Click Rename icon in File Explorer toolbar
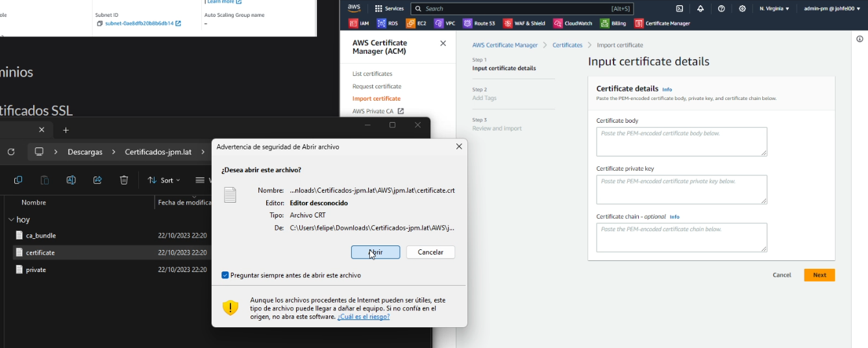This screenshot has width=868, height=348. tap(71, 180)
